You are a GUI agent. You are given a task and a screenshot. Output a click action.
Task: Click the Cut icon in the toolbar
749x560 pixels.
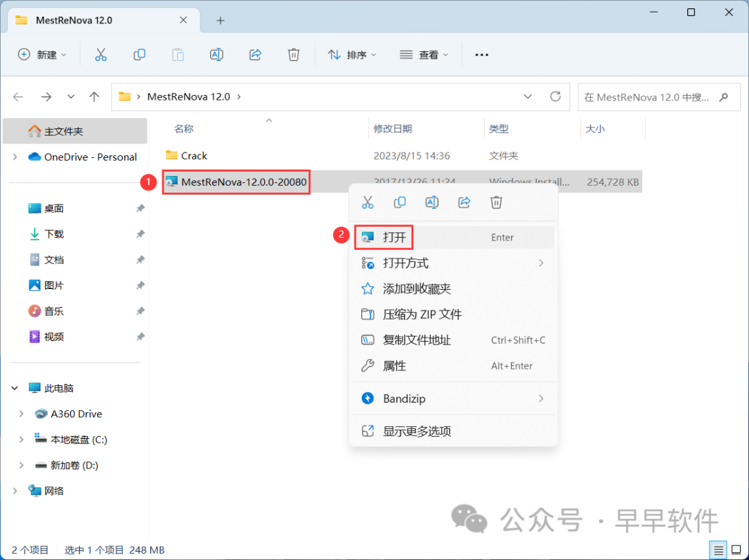pos(101,55)
